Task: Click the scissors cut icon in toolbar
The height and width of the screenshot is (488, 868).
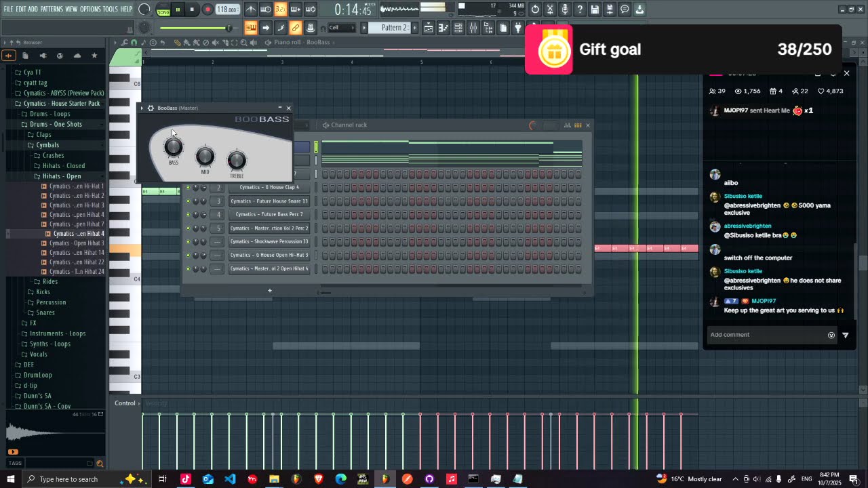Action: (x=551, y=9)
